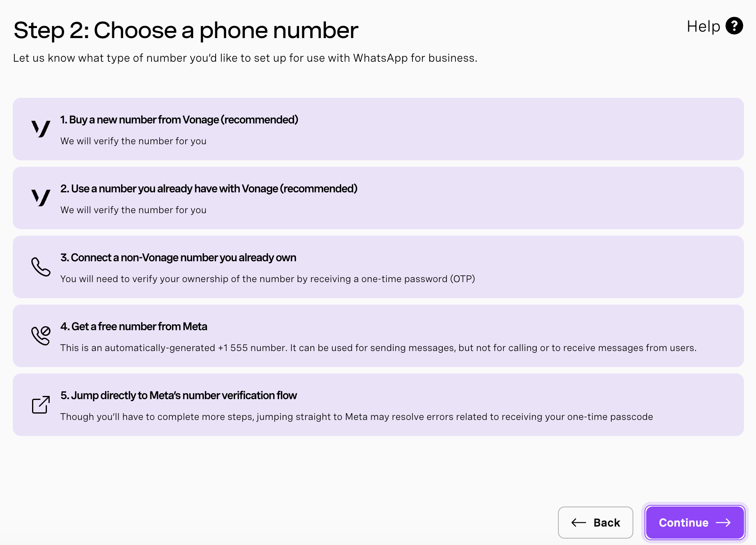
Task: Select option 3: Connect a non-Vonage number
Action: click(178, 258)
